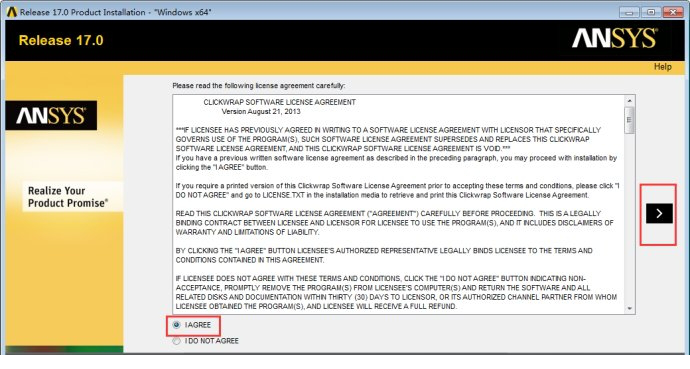Open the Help link

point(662,67)
